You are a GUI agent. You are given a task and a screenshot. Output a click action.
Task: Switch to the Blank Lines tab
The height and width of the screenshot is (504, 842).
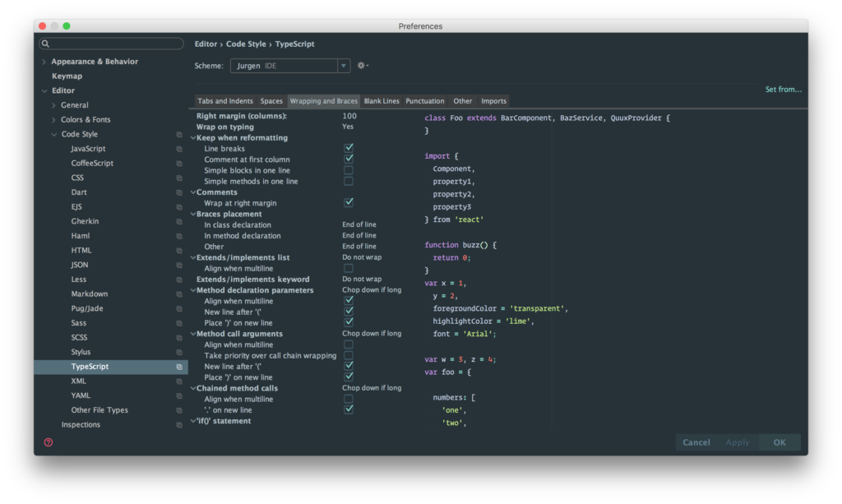[382, 101]
